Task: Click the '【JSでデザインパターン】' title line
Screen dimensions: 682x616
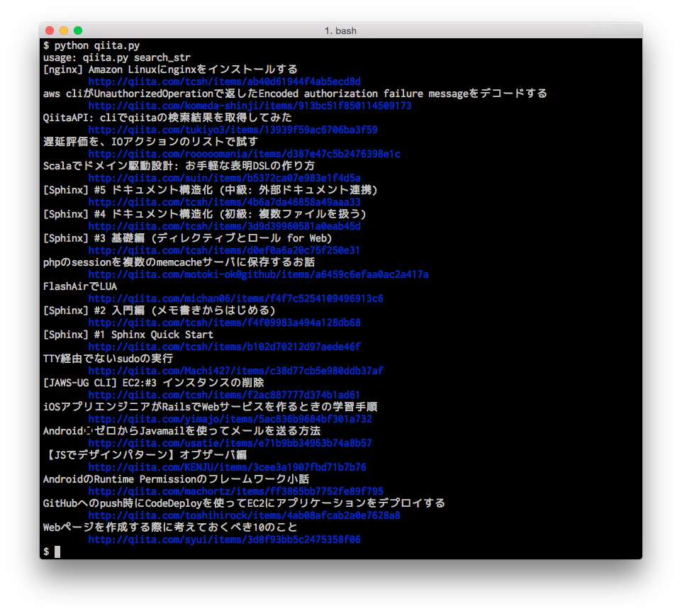Action: (x=145, y=455)
